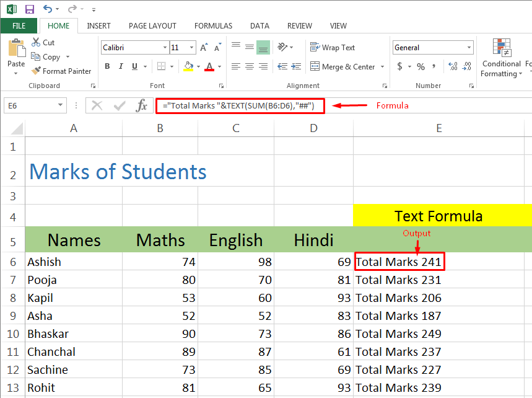Viewport: 532px width, 398px height.
Task: Expand the General number format dropdown
Action: coord(469,48)
